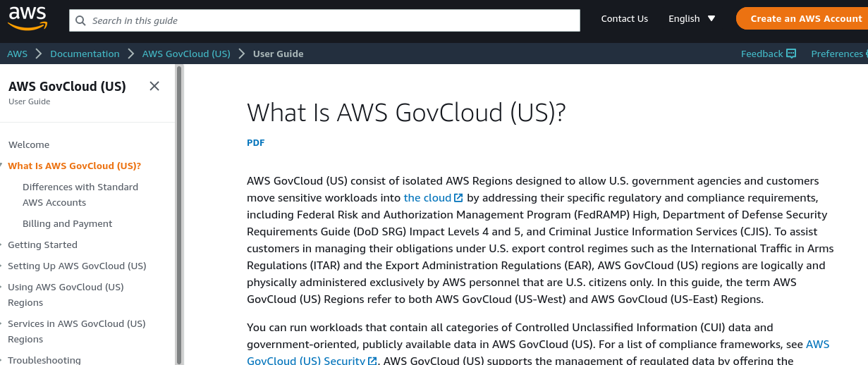Click the page heading "What Is AWS GovCloud (US)?"
The height and width of the screenshot is (365, 868).
click(x=407, y=113)
